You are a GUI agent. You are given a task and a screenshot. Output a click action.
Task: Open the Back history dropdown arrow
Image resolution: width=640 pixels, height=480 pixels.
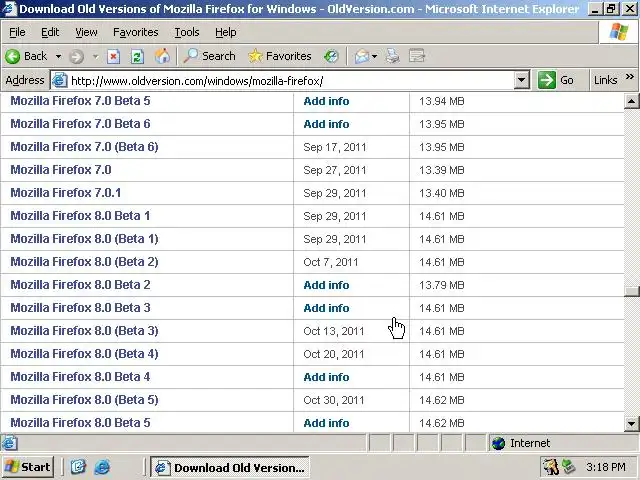pyautogui.click(x=58, y=56)
